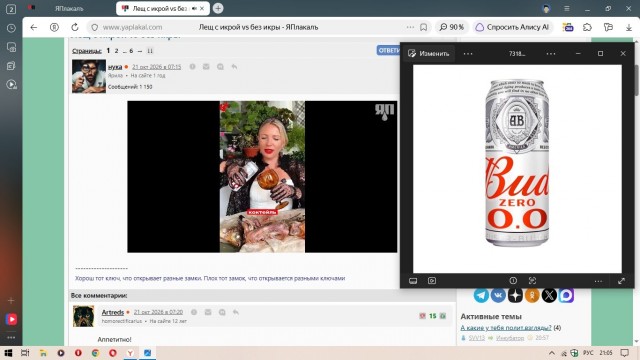This screenshot has height=360, width=640.
Task: Click the scan text icon in Photos
Action: pyautogui.click(x=532, y=281)
